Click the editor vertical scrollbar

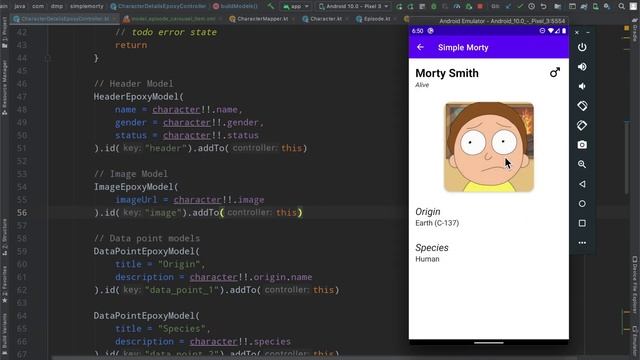(627, 157)
